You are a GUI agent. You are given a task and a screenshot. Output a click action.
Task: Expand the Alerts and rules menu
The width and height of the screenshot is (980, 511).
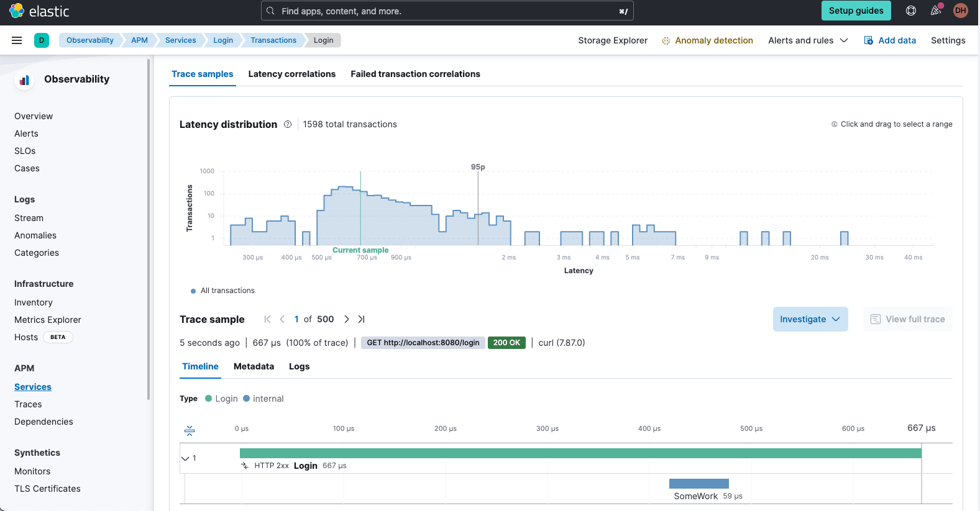pos(807,40)
